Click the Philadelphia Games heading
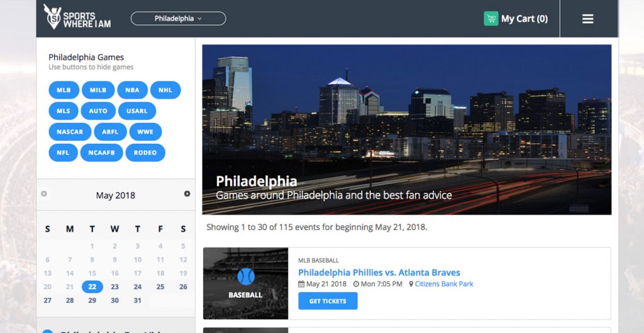Viewport: 644px width, 333px height. click(86, 57)
